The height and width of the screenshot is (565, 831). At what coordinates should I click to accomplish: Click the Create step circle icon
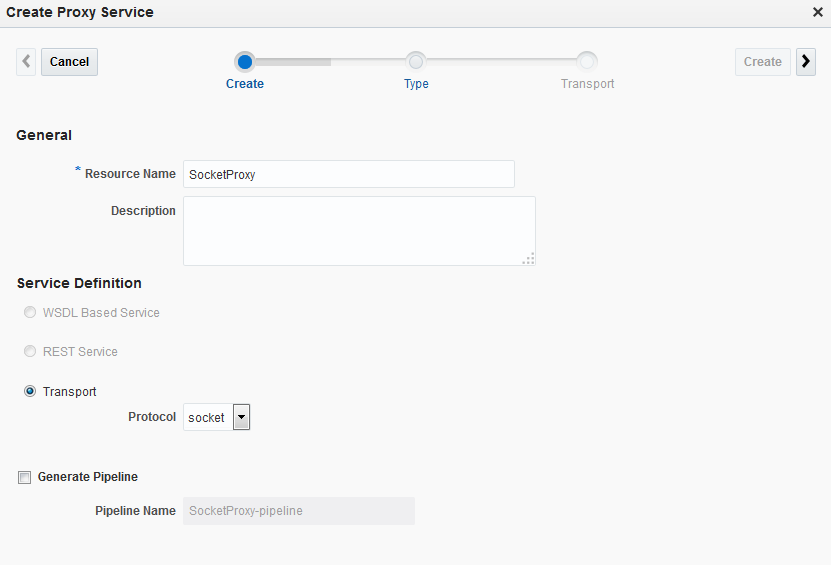point(245,62)
